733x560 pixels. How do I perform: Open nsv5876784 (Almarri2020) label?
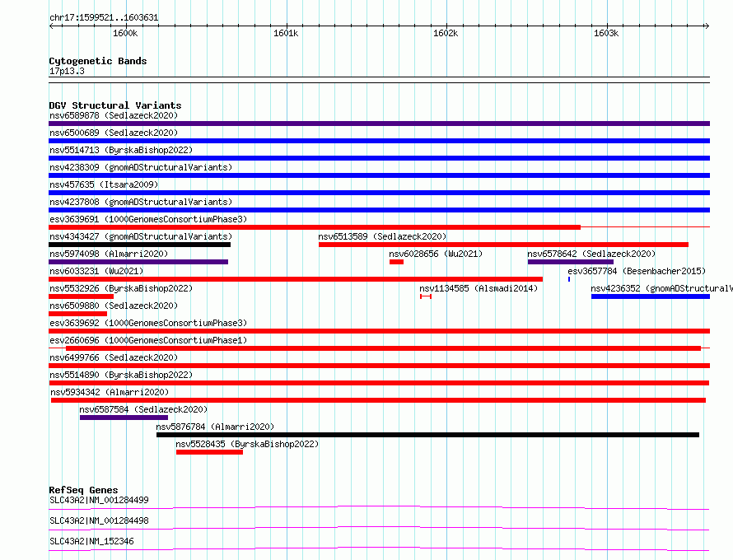215,427
